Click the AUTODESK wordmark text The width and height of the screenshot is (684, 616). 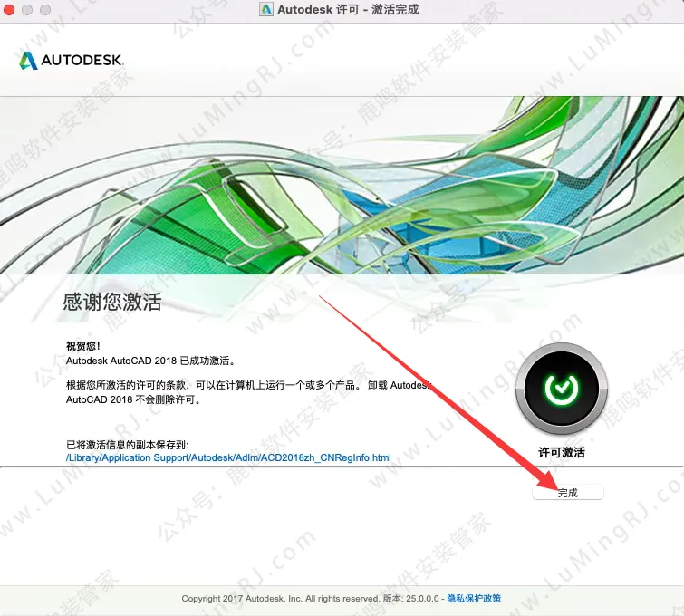pyautogui.click(x=82, y=60)
